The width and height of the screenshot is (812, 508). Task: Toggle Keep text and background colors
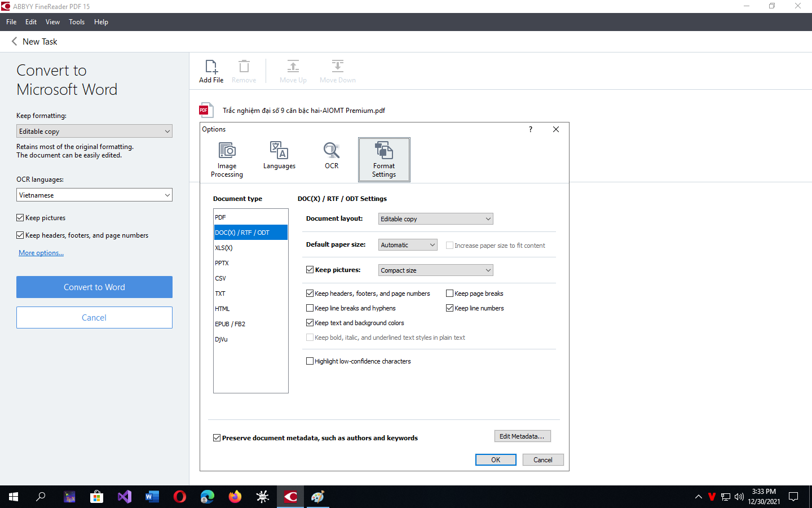click(310, 323)
